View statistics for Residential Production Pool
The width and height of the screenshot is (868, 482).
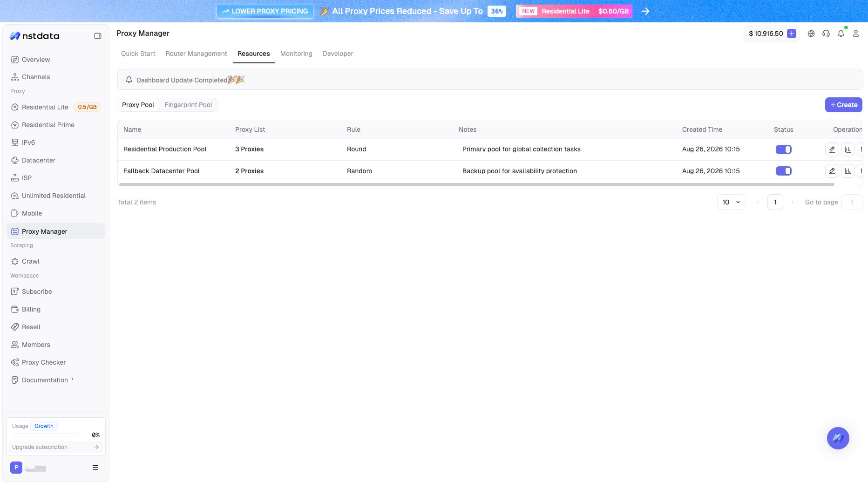tap(848, 149)
